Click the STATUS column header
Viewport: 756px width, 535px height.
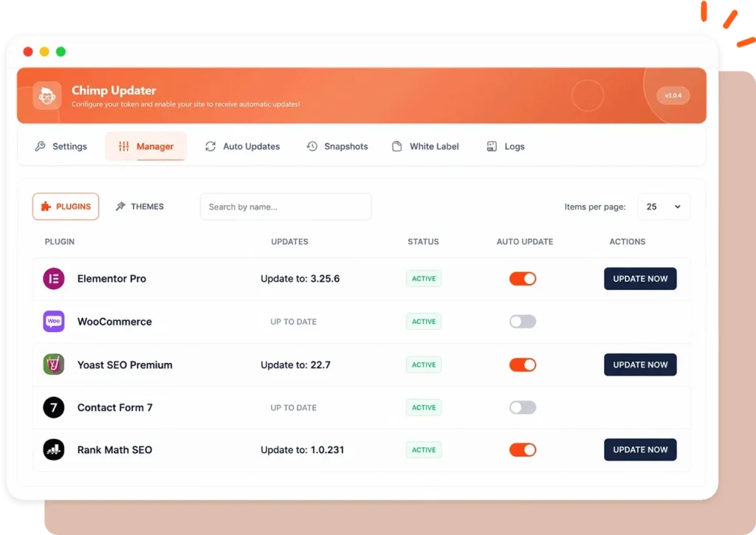click(423, 241)
